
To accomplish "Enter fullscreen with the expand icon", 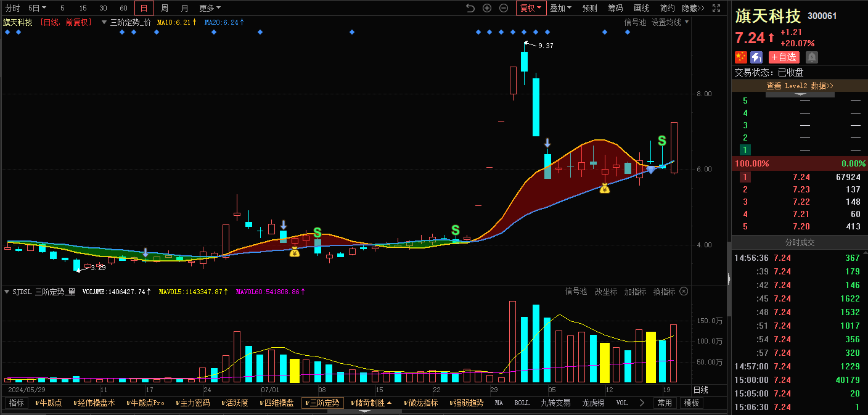I will pos(716,8).
